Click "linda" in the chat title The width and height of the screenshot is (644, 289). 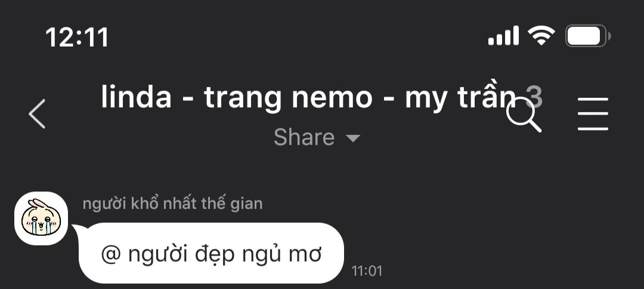click(x=136, y=97)
